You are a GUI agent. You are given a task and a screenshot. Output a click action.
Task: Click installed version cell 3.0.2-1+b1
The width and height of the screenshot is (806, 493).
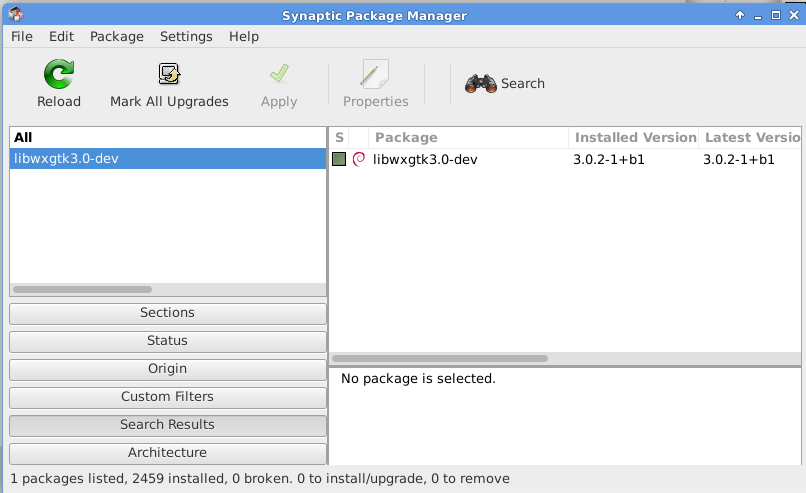[609, 159]
